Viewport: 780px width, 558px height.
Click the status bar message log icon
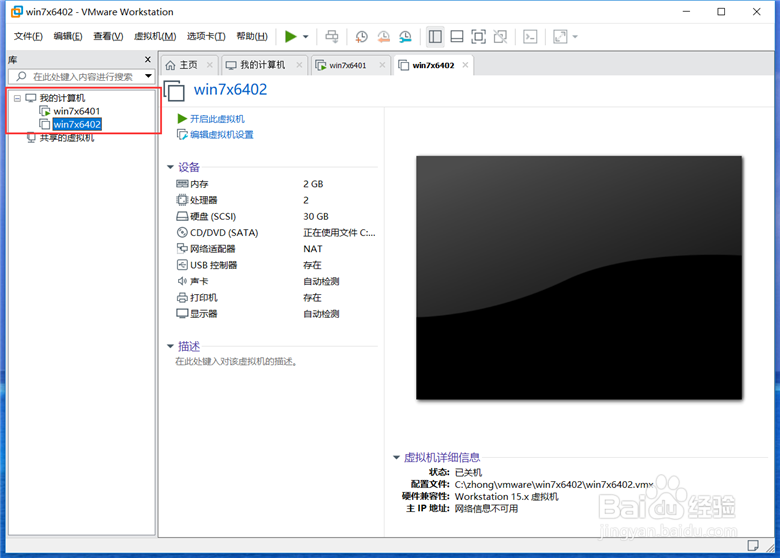point(753,546)
